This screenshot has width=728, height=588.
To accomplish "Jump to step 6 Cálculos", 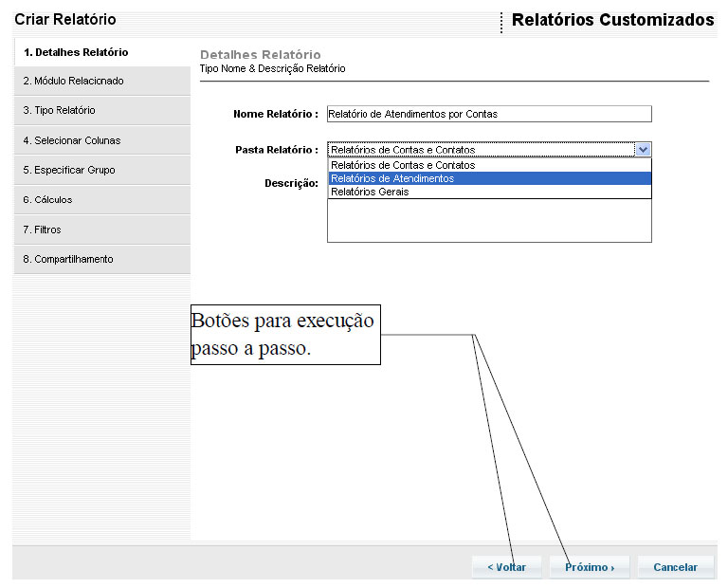I will tap(47, 200).
